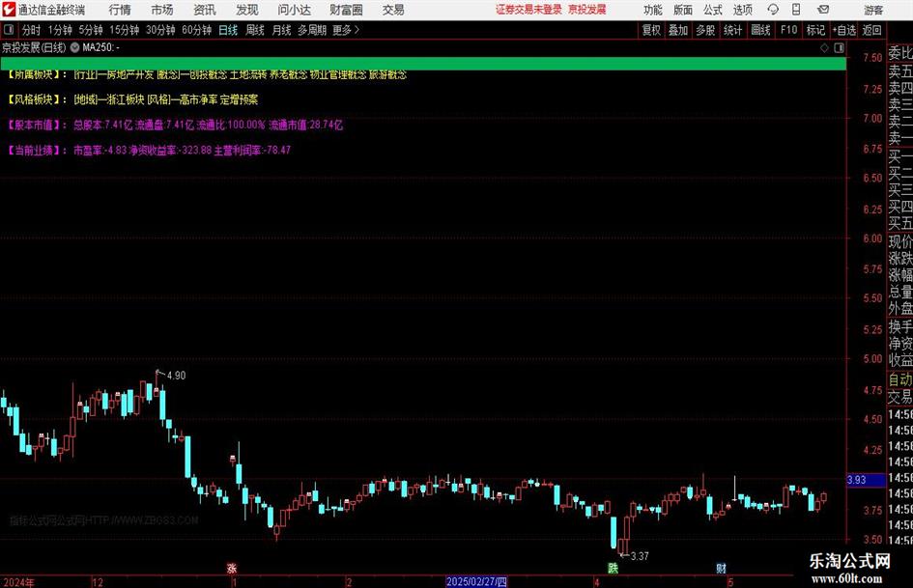Click the 涨 event marker on timeline

point(232,568)
